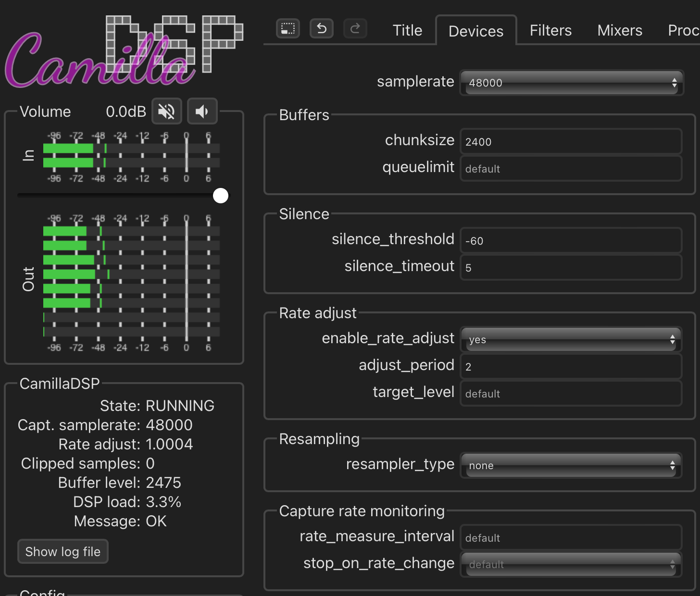
Task: Click the Out level meter
Action: pyautogui.click(x=131, y=283)
